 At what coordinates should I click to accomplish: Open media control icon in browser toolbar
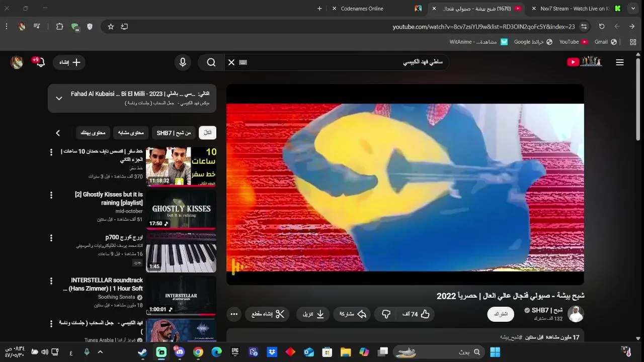pyautogui.click(x=37, y=27)
